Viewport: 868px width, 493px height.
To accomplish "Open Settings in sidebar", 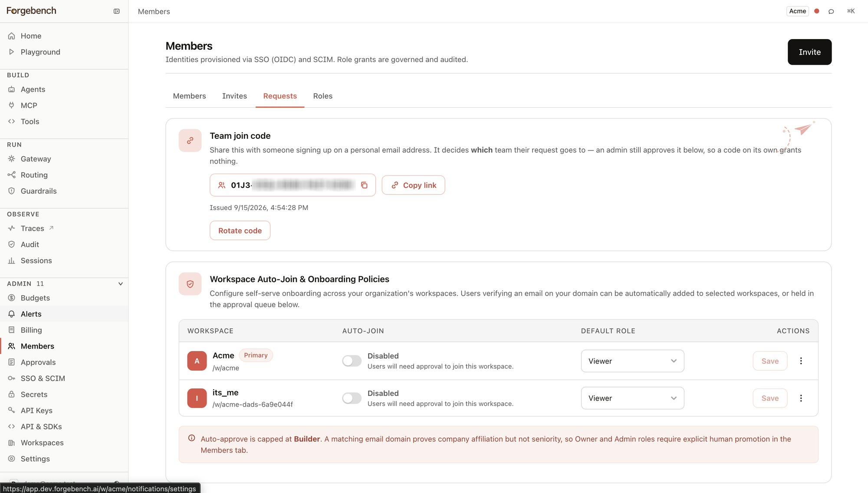I will [64, 459].
